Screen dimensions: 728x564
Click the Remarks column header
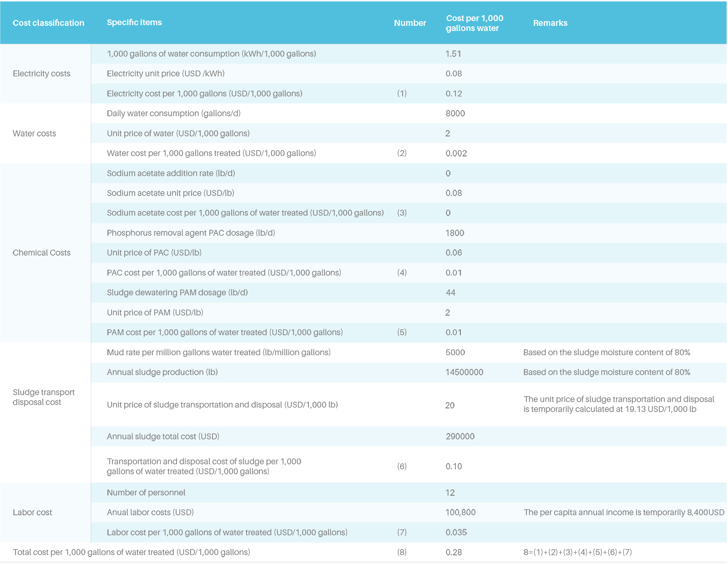coord(550,23)
